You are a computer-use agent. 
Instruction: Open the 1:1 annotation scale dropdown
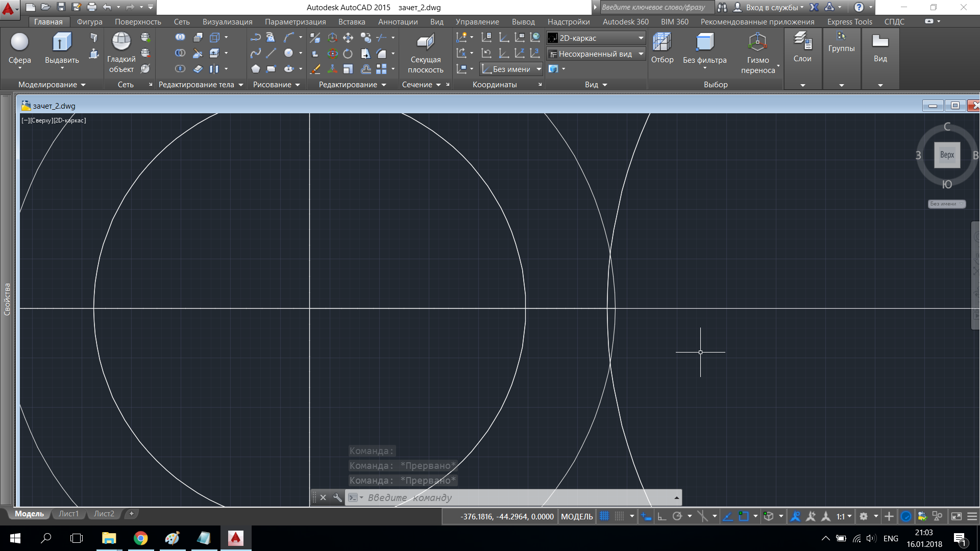844,516
